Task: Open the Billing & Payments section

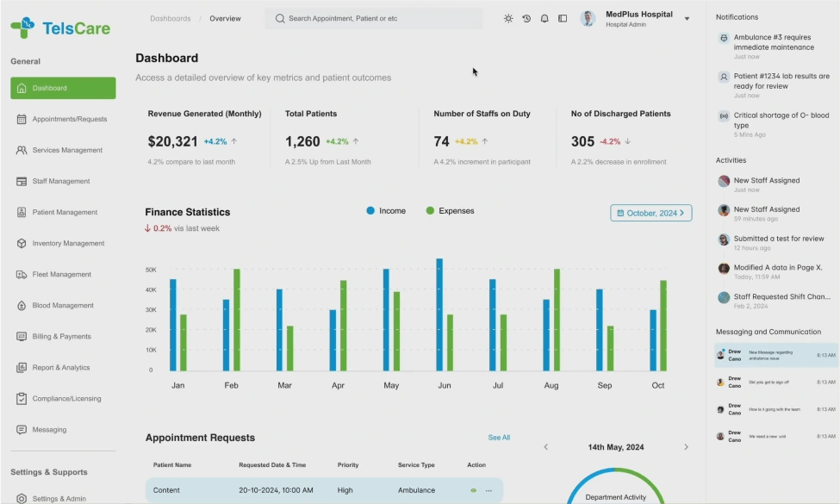Action: point(61,336)
